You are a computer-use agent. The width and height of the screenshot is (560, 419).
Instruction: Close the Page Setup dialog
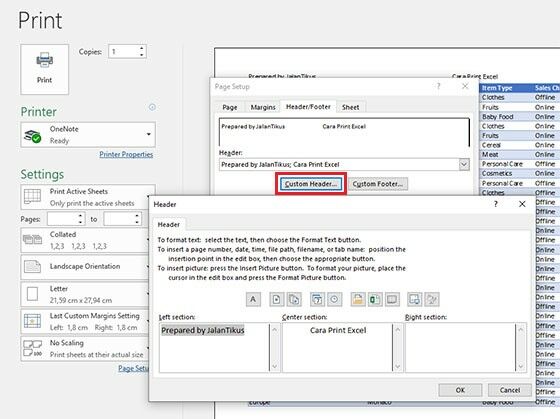(x=465, y=86)
